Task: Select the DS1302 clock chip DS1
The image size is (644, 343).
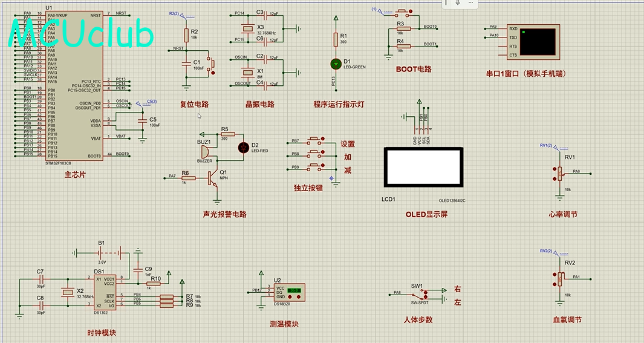Action: pos(105,292)
